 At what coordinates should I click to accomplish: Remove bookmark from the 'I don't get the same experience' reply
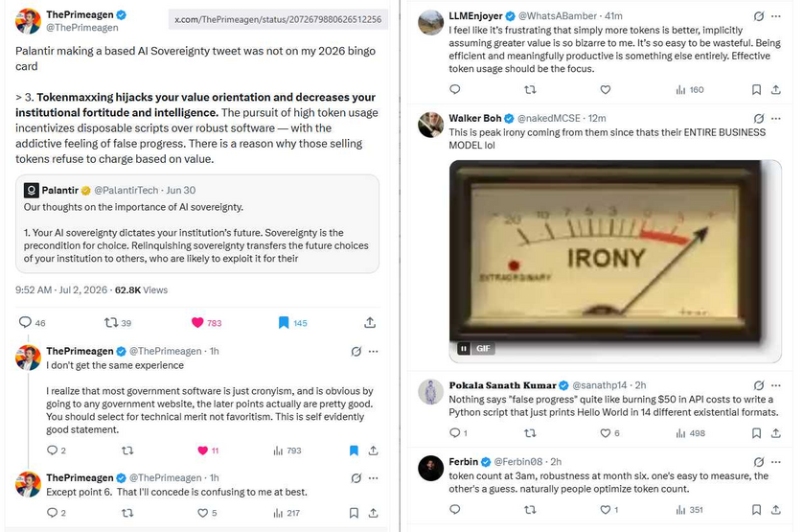354,451
